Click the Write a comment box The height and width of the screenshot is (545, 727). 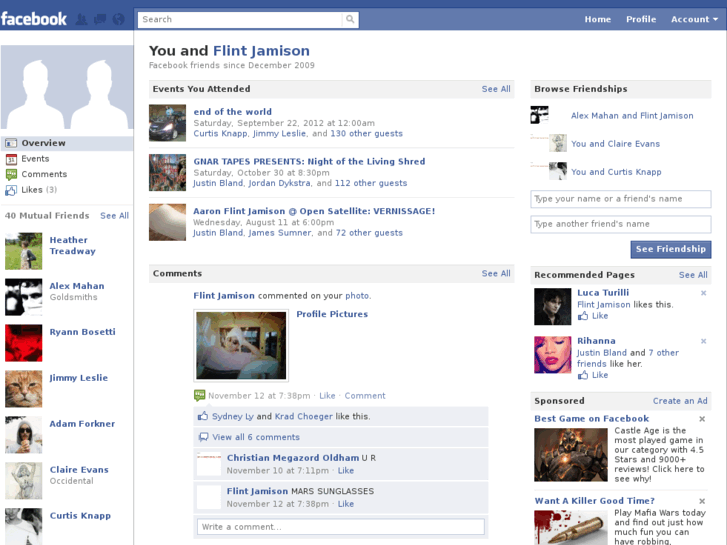[341, 527]
